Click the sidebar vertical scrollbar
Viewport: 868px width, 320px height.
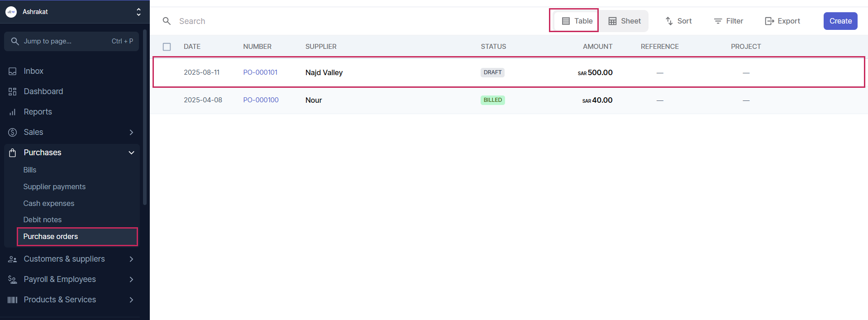[x=145, y=118]
